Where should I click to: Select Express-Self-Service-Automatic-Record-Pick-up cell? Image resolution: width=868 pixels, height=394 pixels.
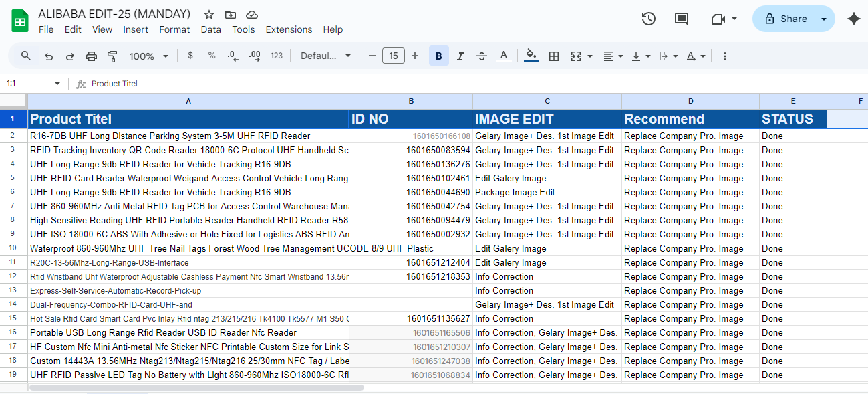point(188,290)
